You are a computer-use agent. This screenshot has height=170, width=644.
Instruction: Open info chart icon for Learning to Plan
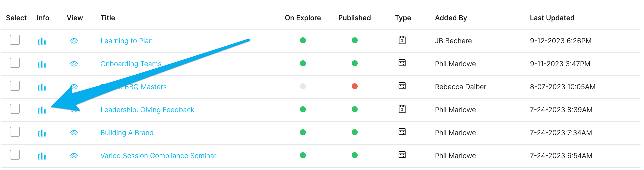click(x=42, y=41)
